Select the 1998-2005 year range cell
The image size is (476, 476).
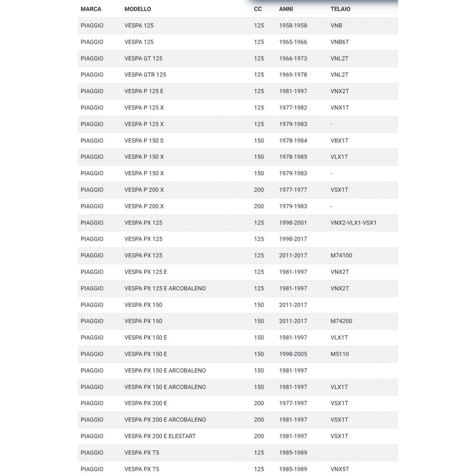[x=293, y=354]
